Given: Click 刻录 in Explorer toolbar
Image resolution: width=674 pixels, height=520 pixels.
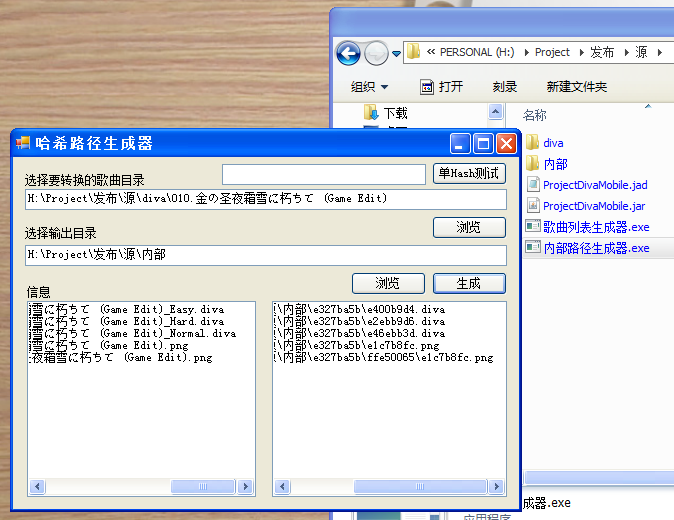Looking at the screenshot, I should tap(505, 87).
